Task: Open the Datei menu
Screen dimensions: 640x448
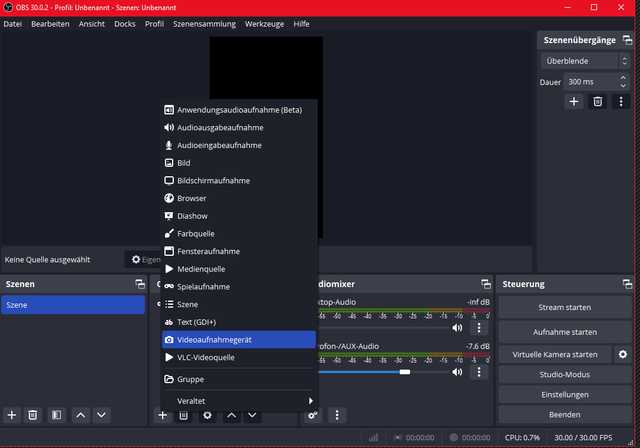Action: [x=13, y=24]
